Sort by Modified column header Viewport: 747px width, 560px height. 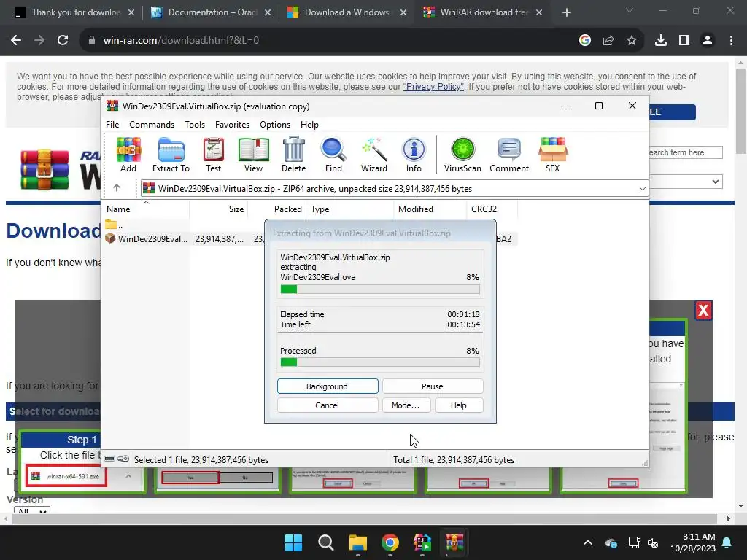(430, 209)
